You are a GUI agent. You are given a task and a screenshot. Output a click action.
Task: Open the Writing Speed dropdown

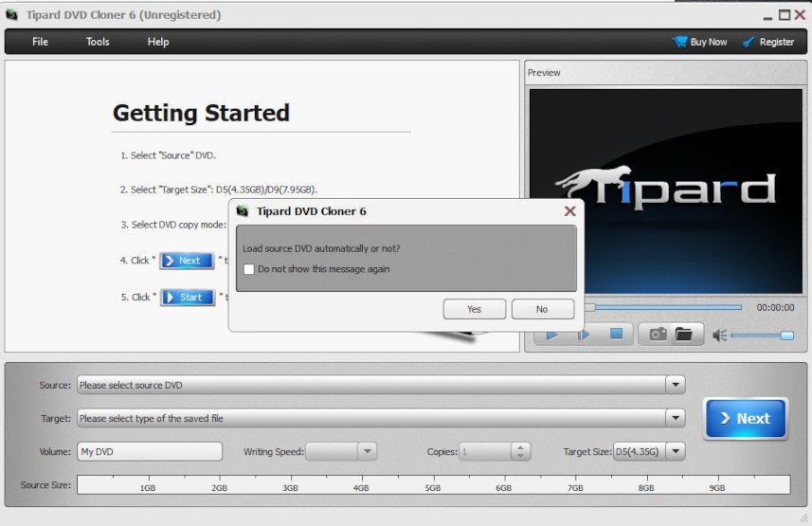[367, 451]
